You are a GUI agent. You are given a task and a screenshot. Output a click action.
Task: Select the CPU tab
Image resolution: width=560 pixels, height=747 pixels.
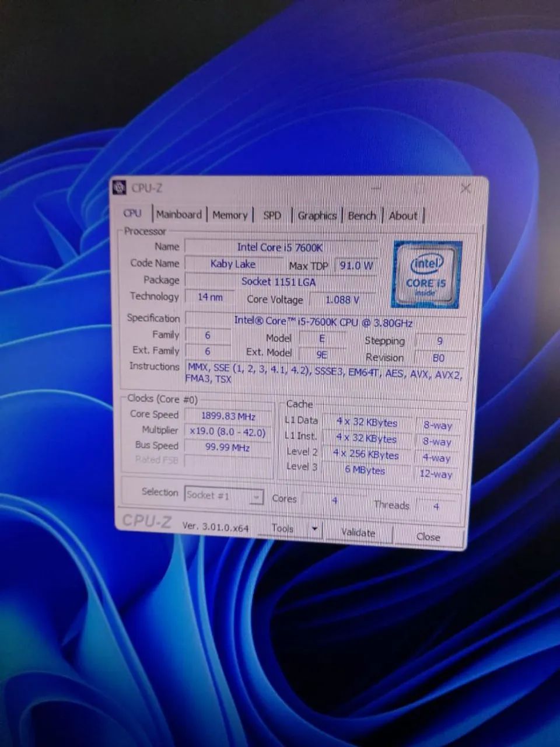point(132,214)
